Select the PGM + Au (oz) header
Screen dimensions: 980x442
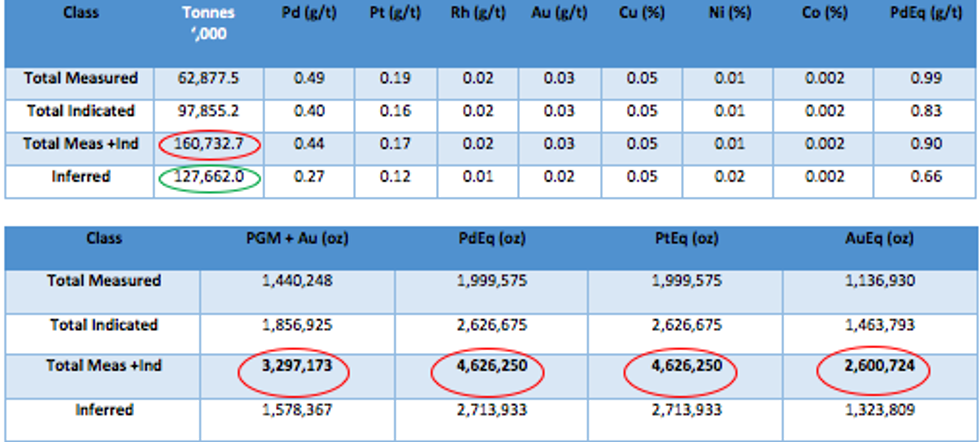pos(295,240)
